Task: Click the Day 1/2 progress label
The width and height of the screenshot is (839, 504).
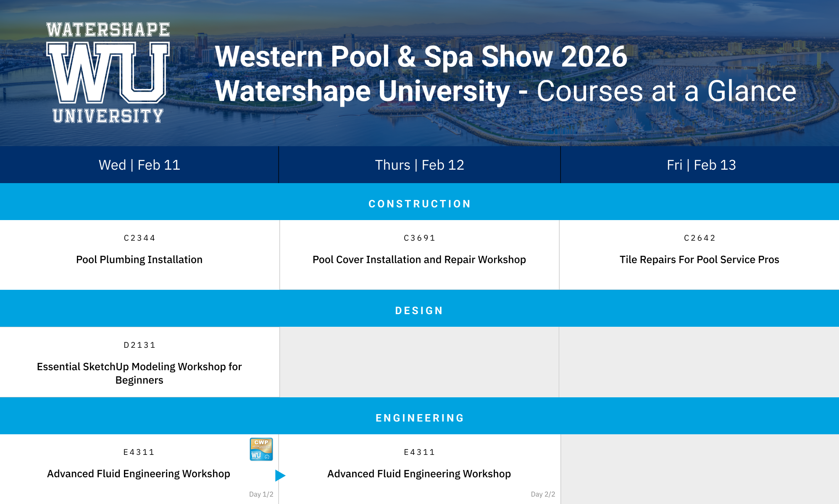Action: coord(260,494)
